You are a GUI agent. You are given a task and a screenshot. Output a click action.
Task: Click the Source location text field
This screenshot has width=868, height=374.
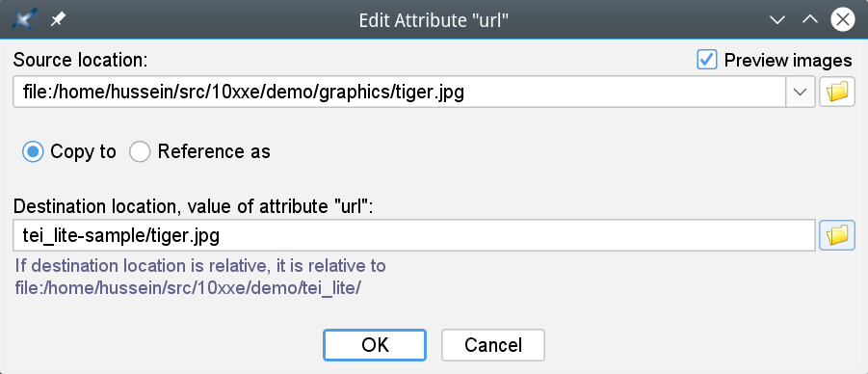pos(399,92)
